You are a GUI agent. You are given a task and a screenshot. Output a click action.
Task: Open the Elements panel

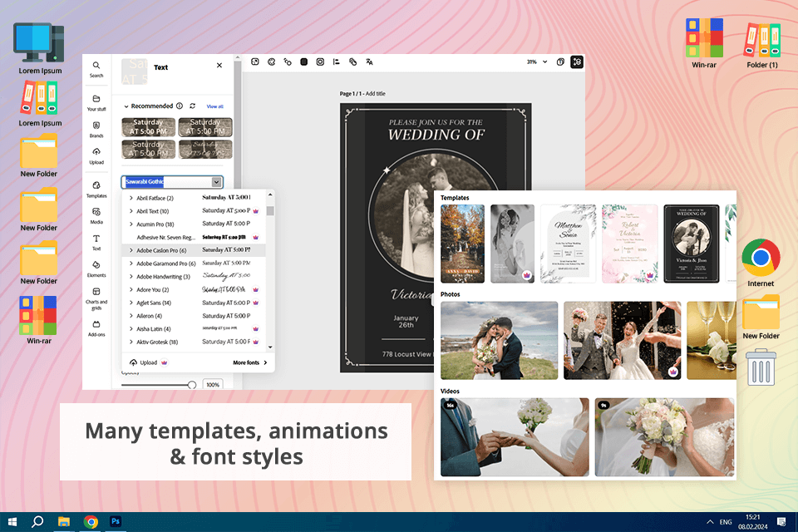coord(96,268)
